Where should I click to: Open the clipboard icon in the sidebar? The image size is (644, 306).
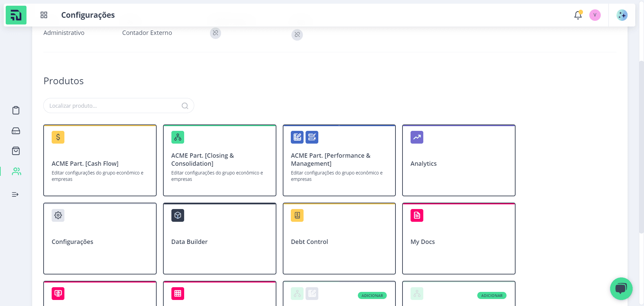16,110
